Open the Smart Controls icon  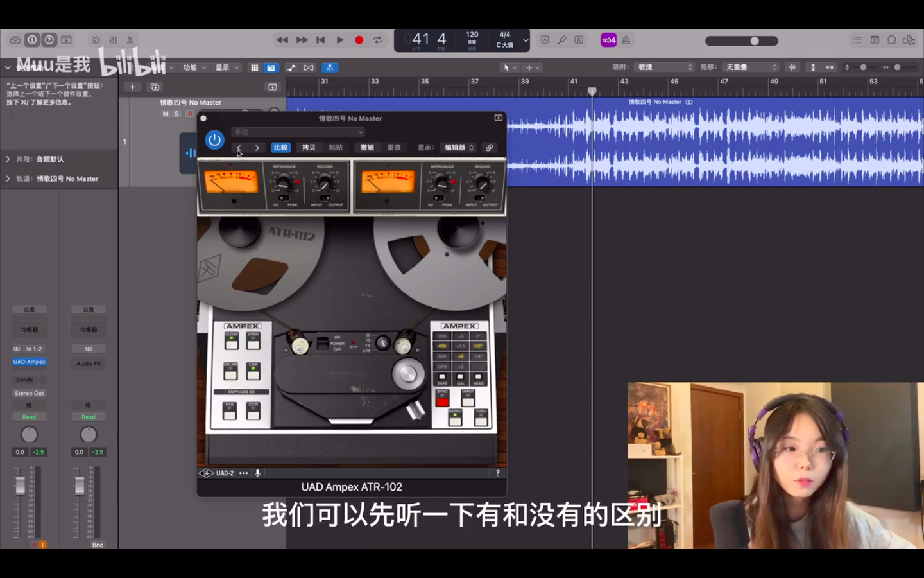96,40
